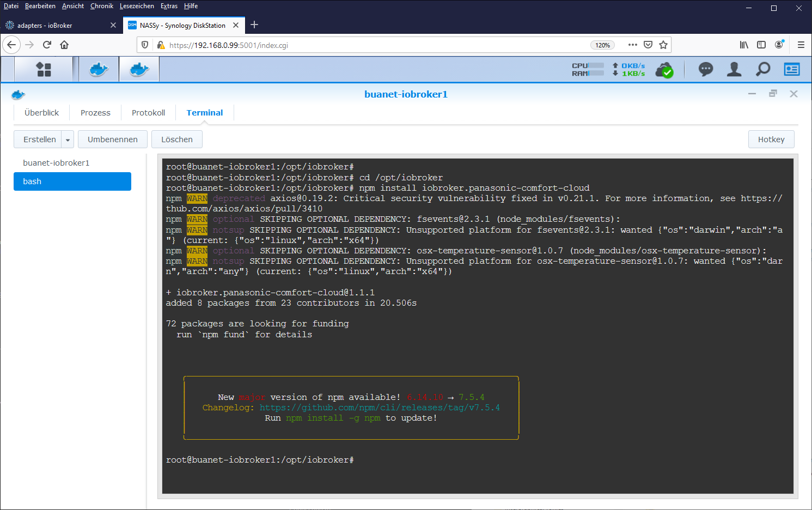The image size is (812, 510).
Task: Open the Hilfe menu
Action: tap(191, 6)
